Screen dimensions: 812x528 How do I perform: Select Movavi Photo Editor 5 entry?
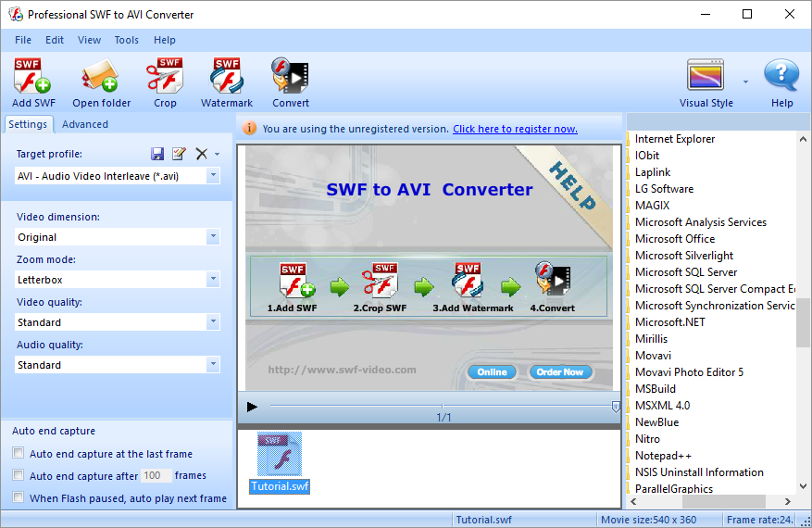tap(689, 372)
